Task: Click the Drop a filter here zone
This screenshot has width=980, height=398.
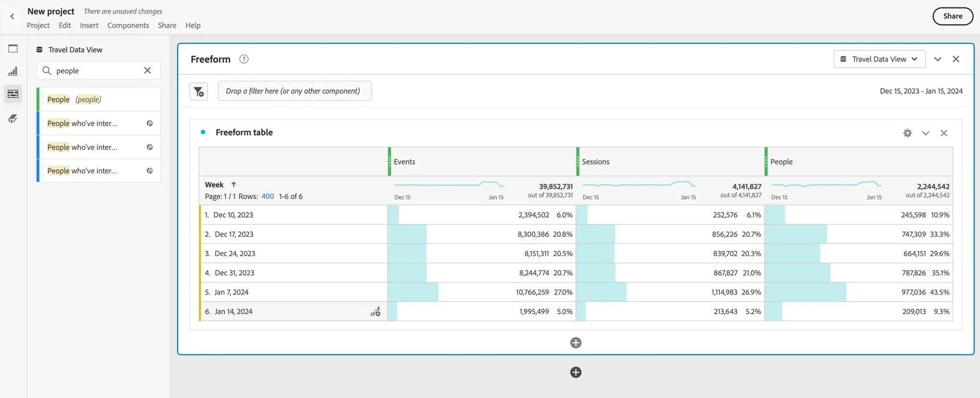Action: coord(295,91)
